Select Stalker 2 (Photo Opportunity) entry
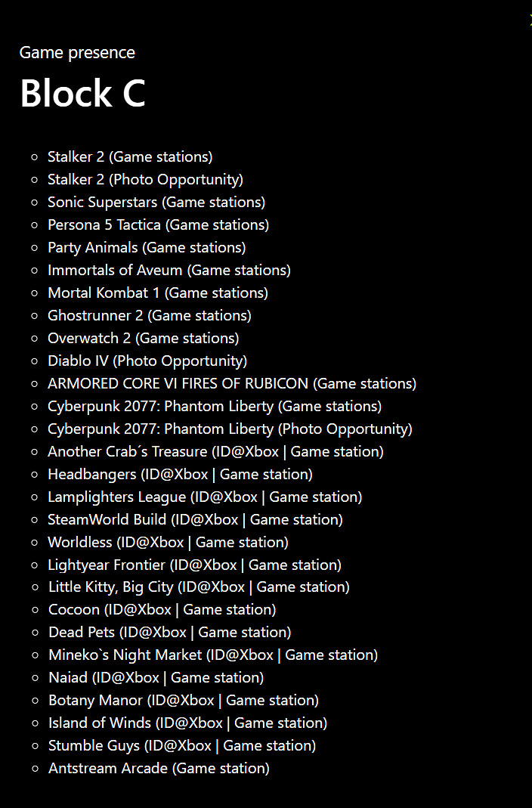532x808 pixels. pyautogui.click(x=145, y=180)
